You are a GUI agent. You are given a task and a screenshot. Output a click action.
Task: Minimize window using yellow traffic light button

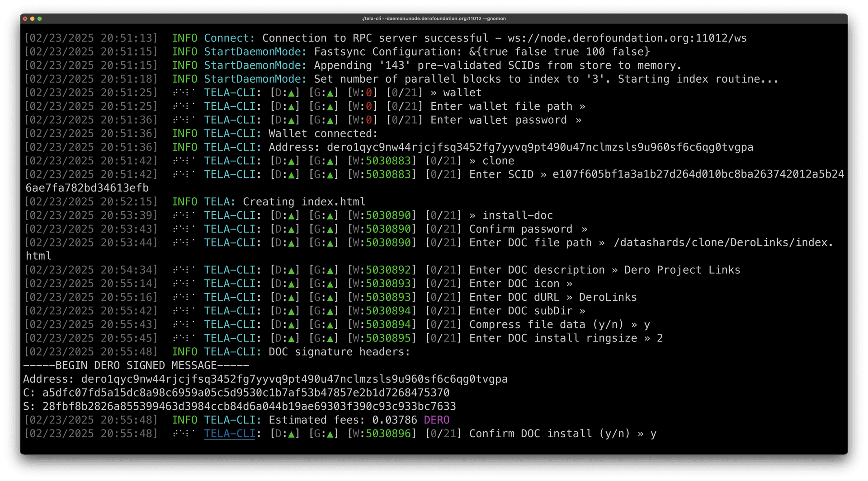32,19
